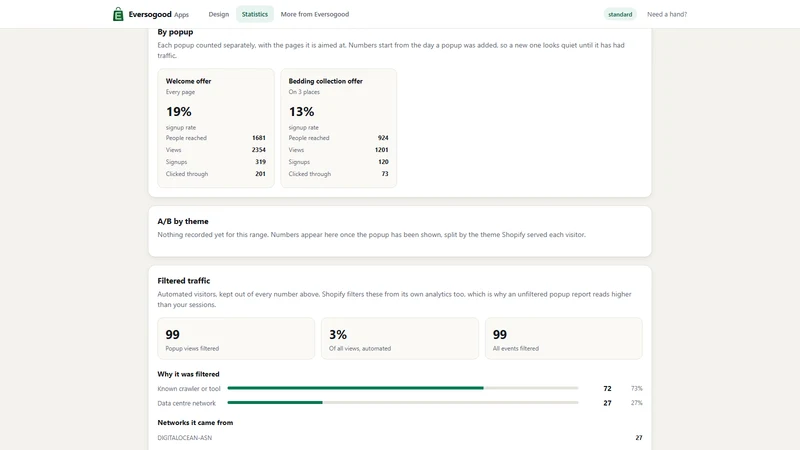Screen dimensions: 800x450
Task: Select the Welcome offer popup card title
Action: coord(188,81)
